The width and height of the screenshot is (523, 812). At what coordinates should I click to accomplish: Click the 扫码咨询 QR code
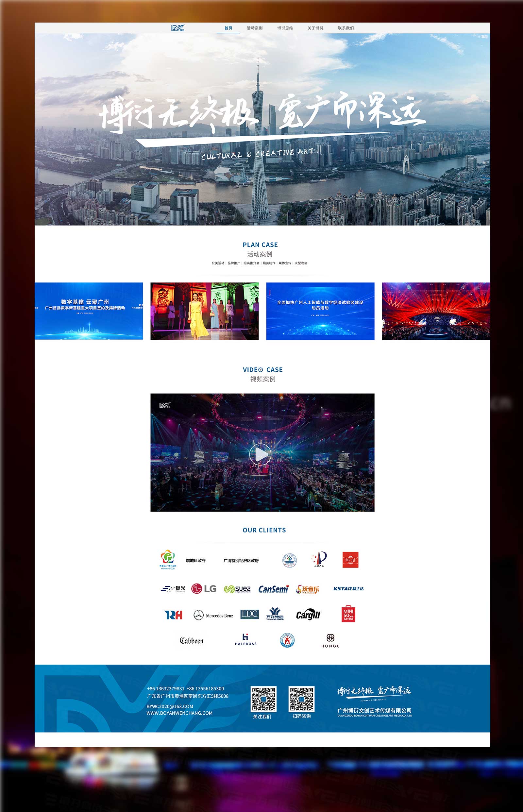(301, 699)
